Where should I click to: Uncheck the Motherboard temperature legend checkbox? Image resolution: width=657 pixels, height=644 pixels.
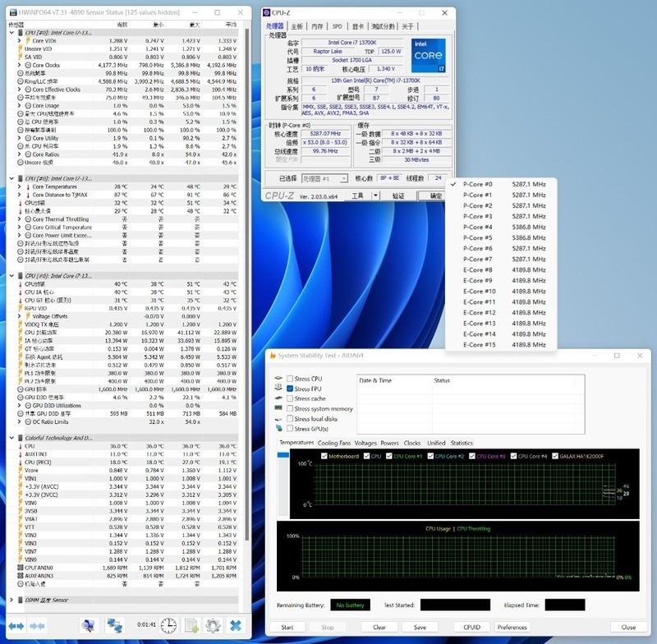324,456
